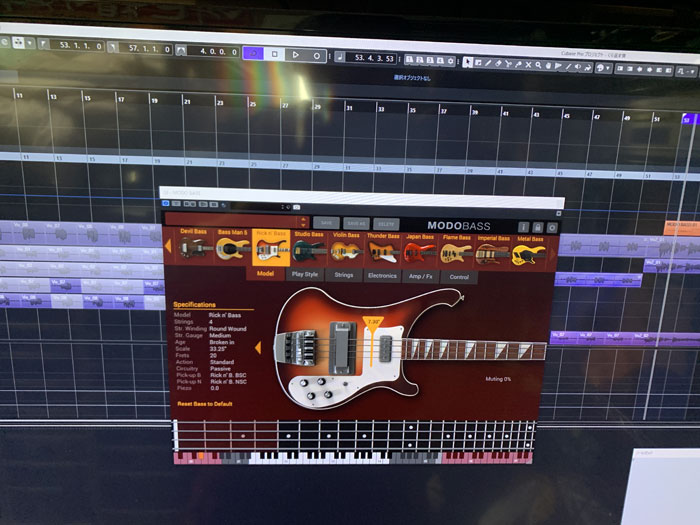This screenshot has width=700, height=525.
Task: Select the Glue tool
Action: click(518, 65)
